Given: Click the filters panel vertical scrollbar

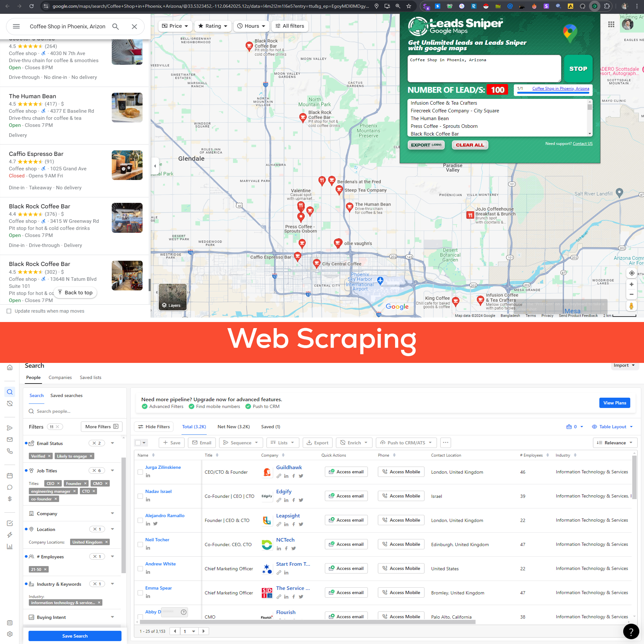Looking at the screenshot, I should (x=123, y=515).
